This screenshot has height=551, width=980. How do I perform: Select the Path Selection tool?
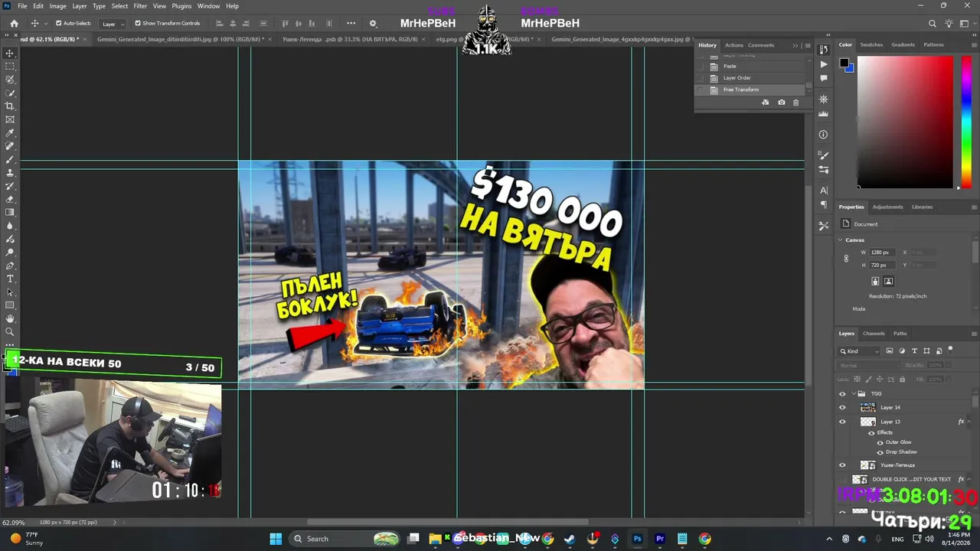tap(10, 292)
